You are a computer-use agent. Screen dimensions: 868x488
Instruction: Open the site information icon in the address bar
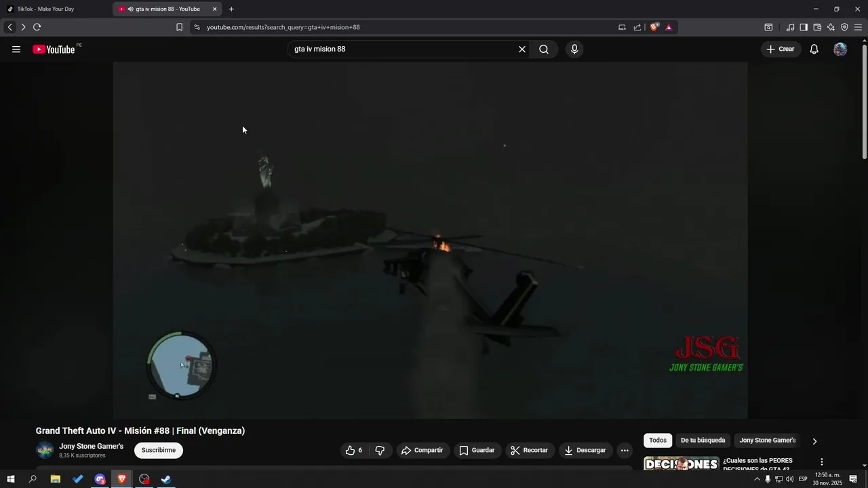[197, 27]
